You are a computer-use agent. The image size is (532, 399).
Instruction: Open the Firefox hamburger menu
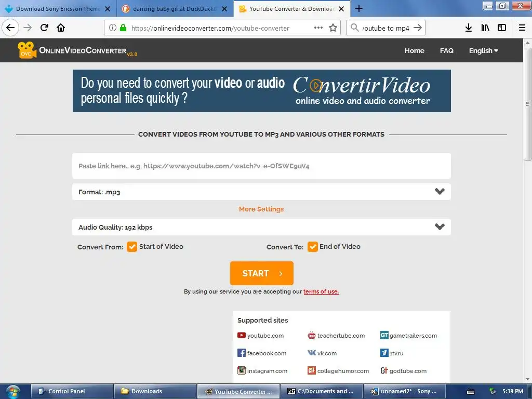(522, 28)
